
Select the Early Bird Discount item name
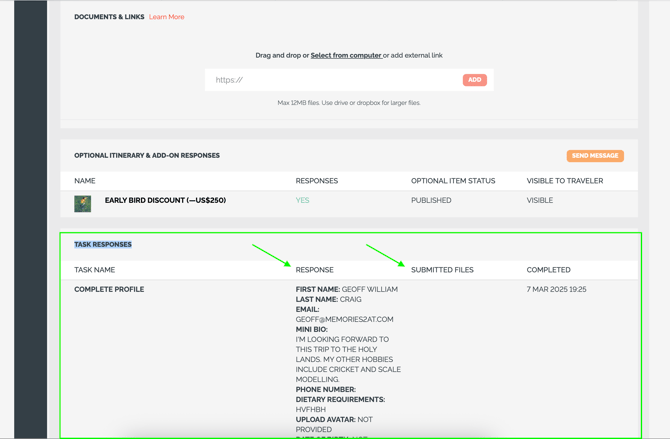pos(165,200)
